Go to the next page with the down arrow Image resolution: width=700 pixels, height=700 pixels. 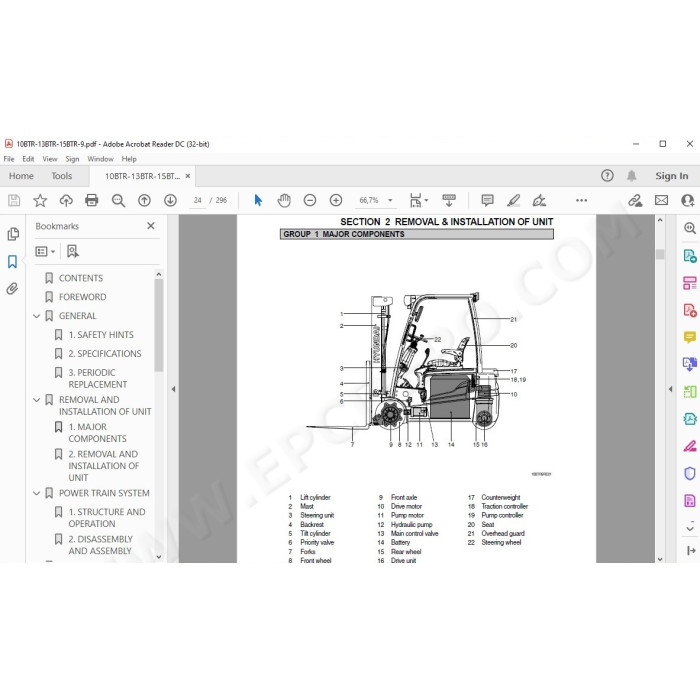pyautogui.click(x=170, y=200)
